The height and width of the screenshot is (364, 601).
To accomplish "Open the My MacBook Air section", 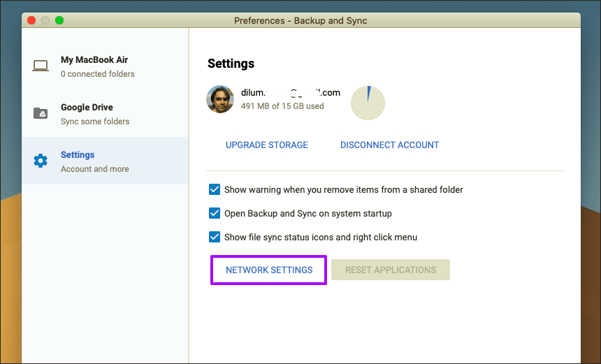I will click(105, 66).
